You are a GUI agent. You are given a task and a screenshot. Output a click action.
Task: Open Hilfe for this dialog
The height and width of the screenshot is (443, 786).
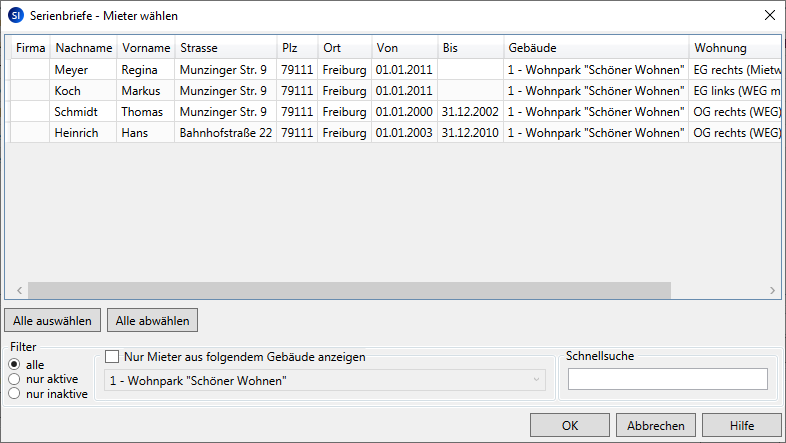pyautogui.click(x=741, y=425)
